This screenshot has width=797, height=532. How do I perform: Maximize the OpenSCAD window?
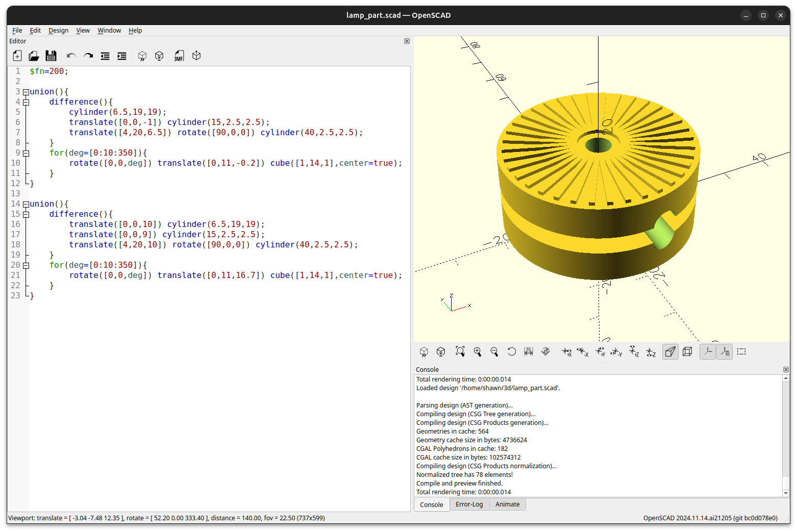coord(763,15)
